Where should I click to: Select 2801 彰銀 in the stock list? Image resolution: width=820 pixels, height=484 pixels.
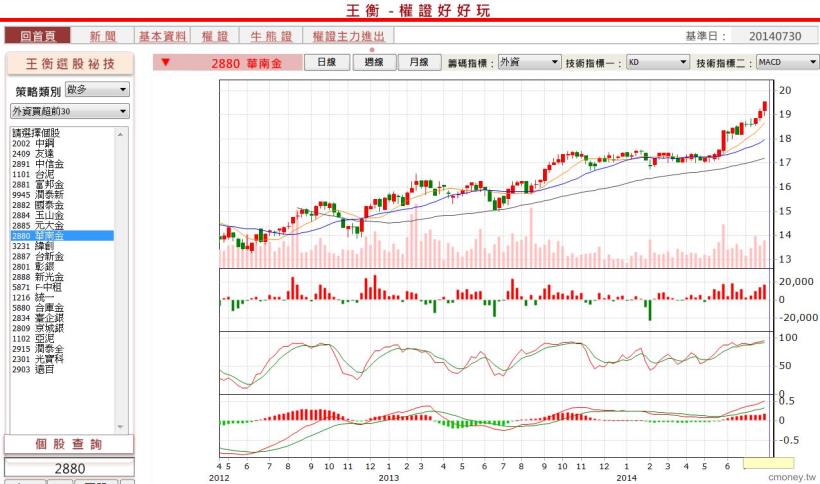coord(62,267)
